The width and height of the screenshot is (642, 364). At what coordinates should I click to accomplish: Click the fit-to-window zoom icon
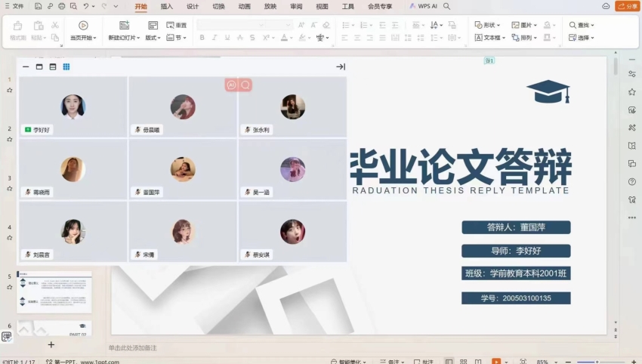523,362
